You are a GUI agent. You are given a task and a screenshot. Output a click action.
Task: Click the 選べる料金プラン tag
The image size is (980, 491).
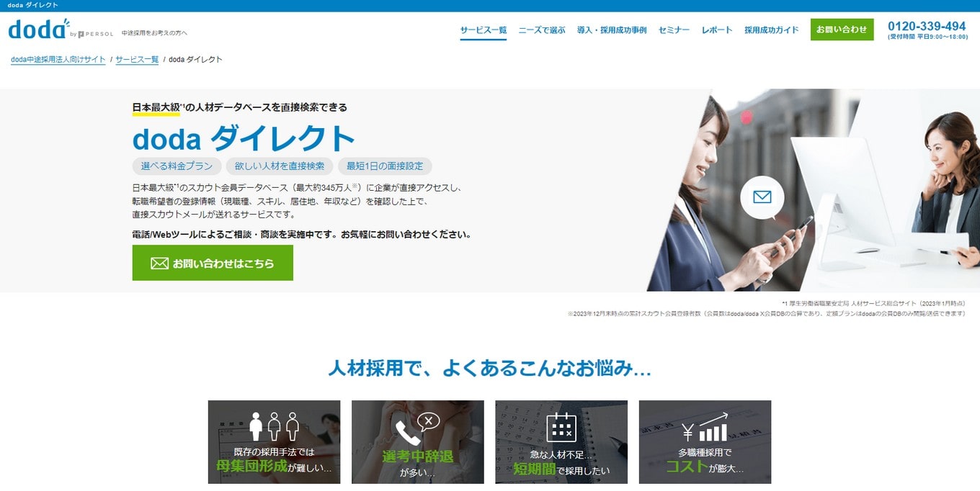tap(177, 166)
